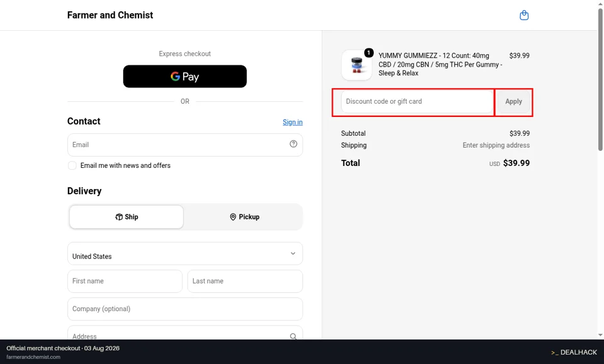Check Email me with news and offers
604x364 pixels.
pos(72,165)
